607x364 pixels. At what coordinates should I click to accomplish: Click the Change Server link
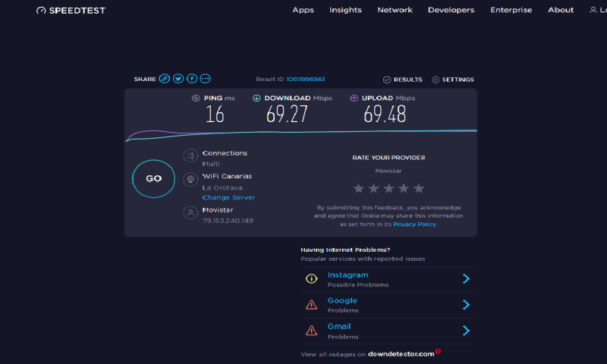[228, 198]
